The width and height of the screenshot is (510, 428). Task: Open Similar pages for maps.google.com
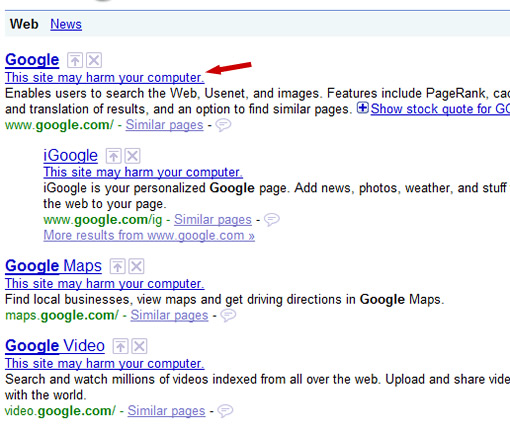[x=169, y=315]
